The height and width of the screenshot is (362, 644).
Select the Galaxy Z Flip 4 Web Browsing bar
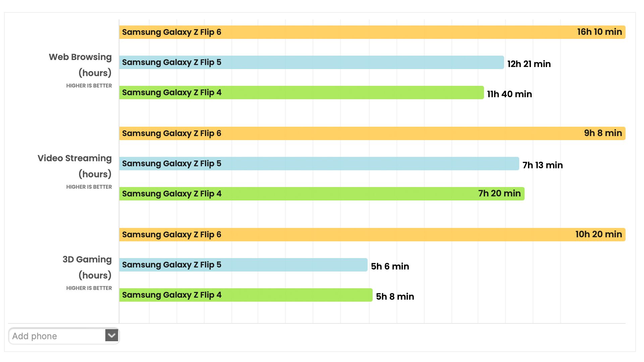[301, 93]
